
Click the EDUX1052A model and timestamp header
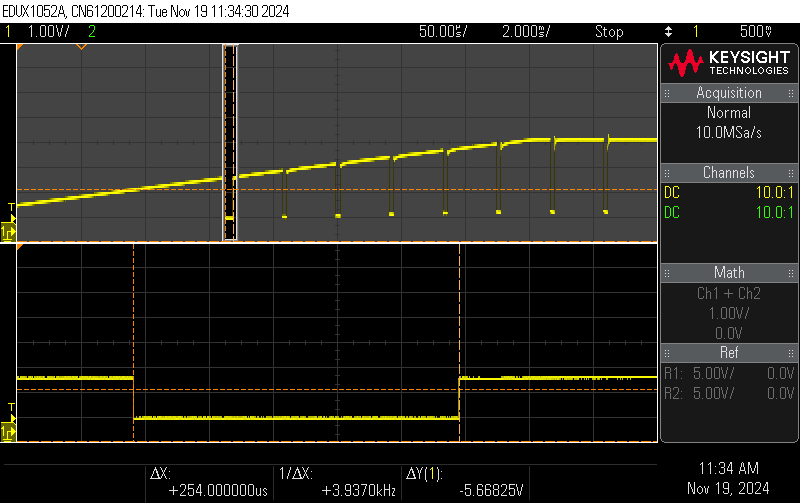[x=145, y=11]
